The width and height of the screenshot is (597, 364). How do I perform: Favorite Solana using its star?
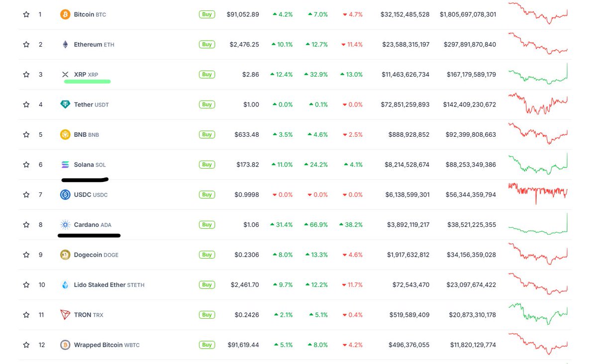[x=26, y=165]
